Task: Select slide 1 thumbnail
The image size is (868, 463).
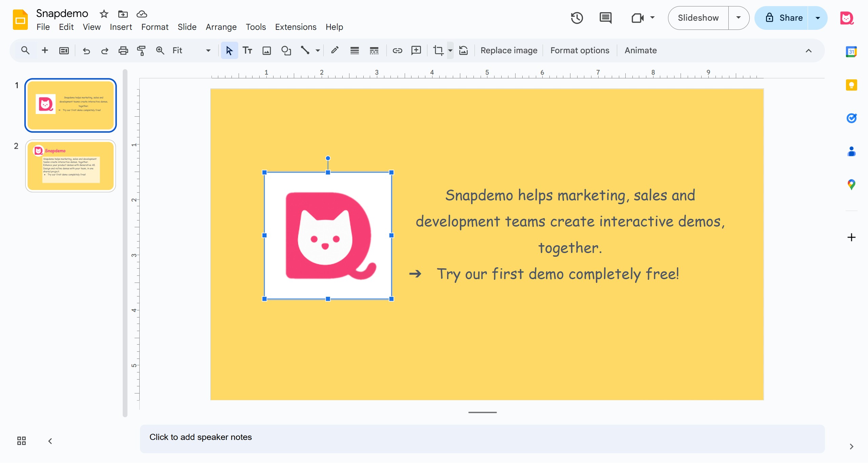Action: click(70, 105)
